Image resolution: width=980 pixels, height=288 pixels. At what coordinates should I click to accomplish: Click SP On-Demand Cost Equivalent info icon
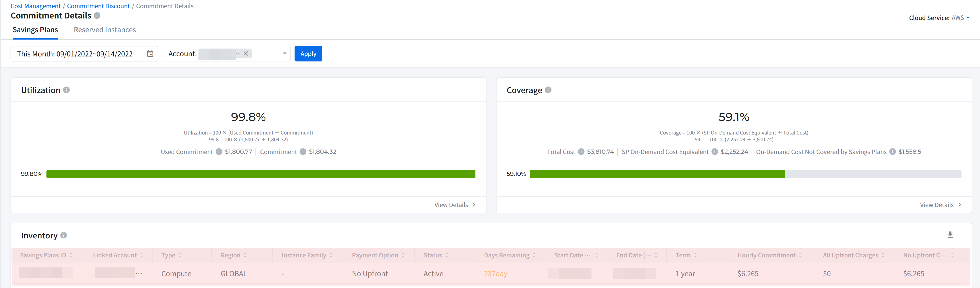click(x=714, y=152)
